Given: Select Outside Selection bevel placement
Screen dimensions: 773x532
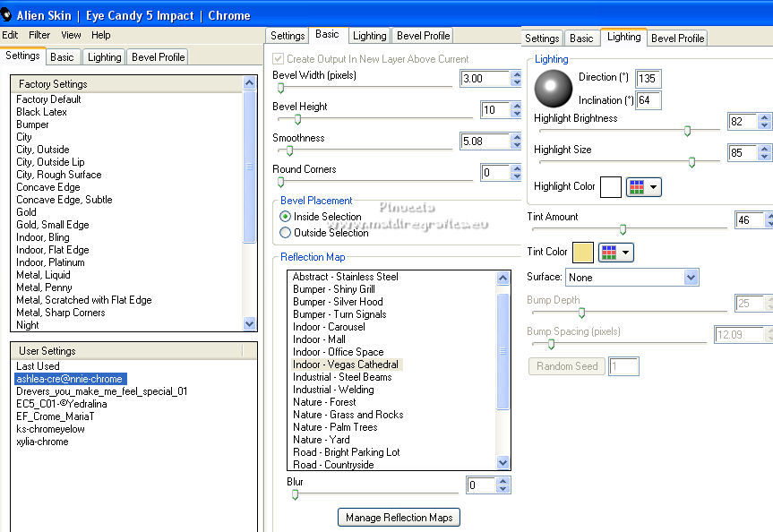Looking at the screenshot, I should [x=285, y=232].
